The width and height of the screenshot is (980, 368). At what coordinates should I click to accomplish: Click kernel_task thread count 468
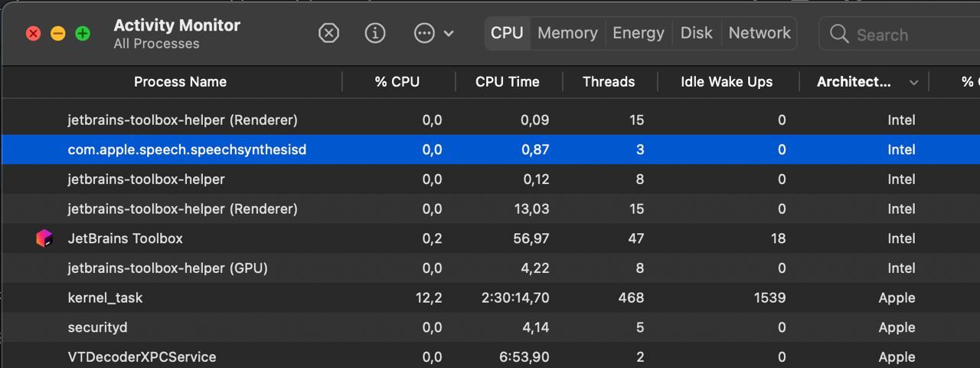coord(631,297)
